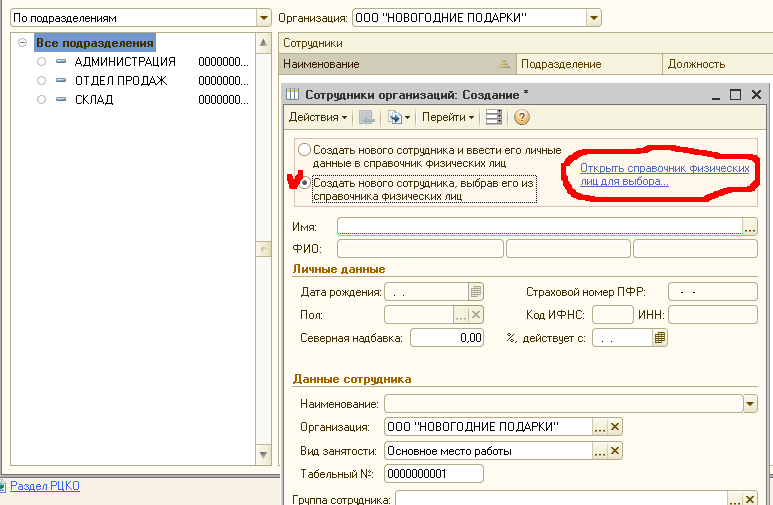This screenshot has width=773, height=505.
Task: Click the Дата рождения date field
Action: [x=426, y=291]
